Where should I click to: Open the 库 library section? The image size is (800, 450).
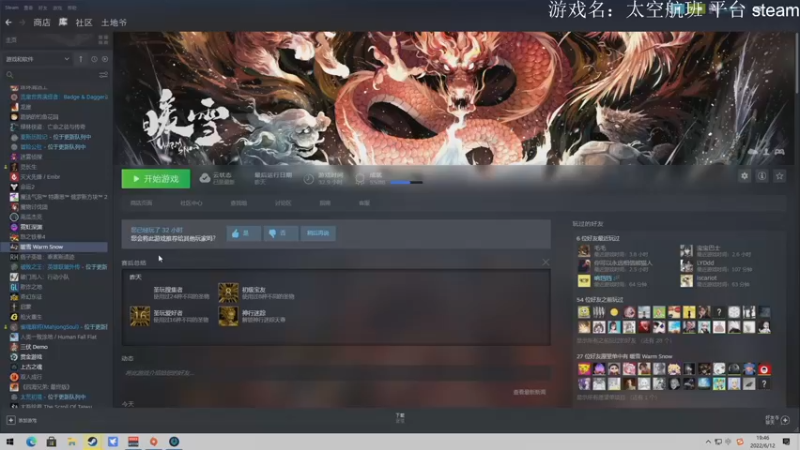pos(63,22)
